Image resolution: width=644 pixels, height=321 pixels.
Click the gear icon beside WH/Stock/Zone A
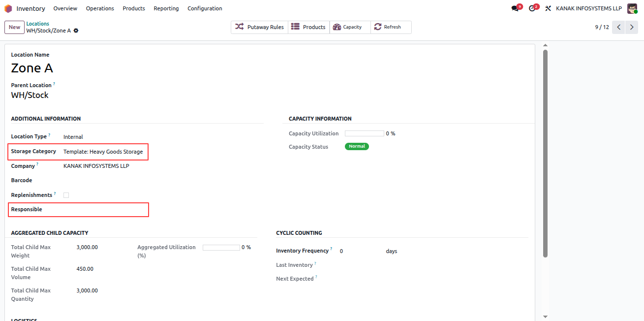76,31
